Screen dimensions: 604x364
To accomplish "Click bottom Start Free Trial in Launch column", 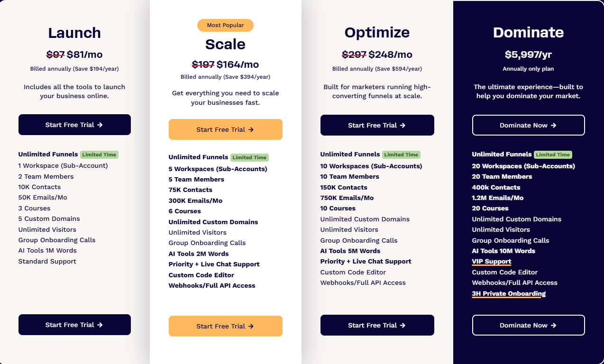I will click(x=74, y=325).
